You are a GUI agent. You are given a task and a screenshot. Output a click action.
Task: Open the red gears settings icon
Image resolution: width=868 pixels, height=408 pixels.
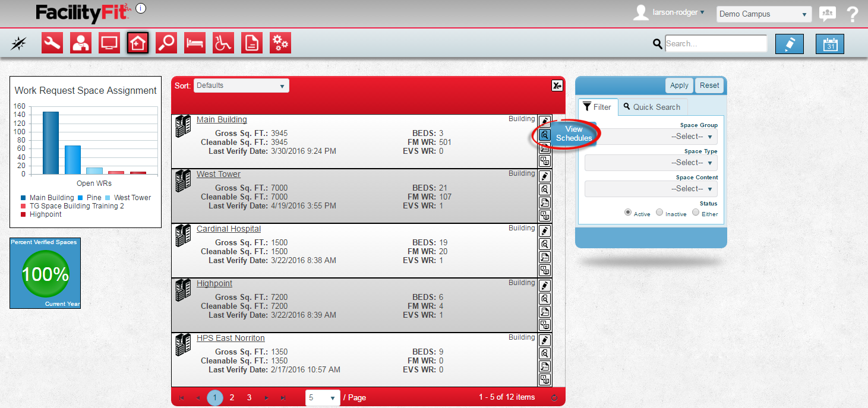click(280, 43)
